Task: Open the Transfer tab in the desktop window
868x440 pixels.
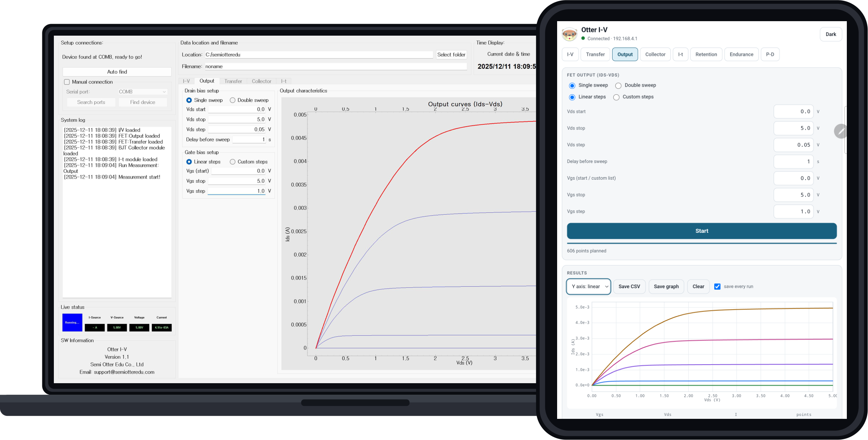Action: pos(233,81)
